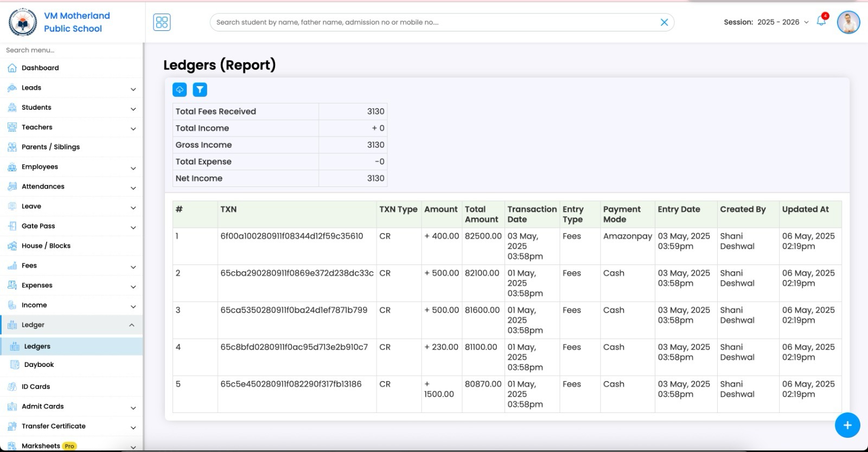The width and height of the screenshot is (868, 452).
Task: Expand the Gate Pass menu chevron
Action: click(x=133, y=228)
